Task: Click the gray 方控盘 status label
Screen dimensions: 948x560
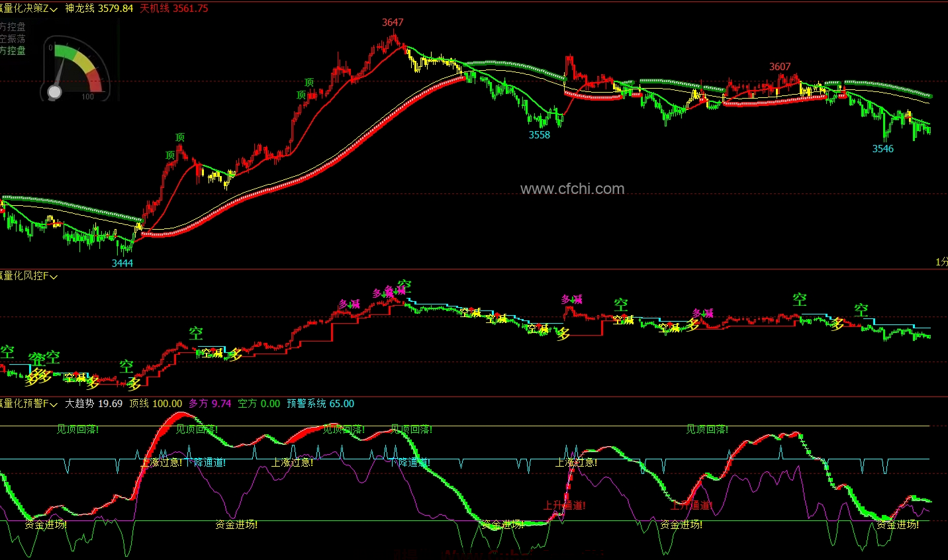Action: (13, 27)
